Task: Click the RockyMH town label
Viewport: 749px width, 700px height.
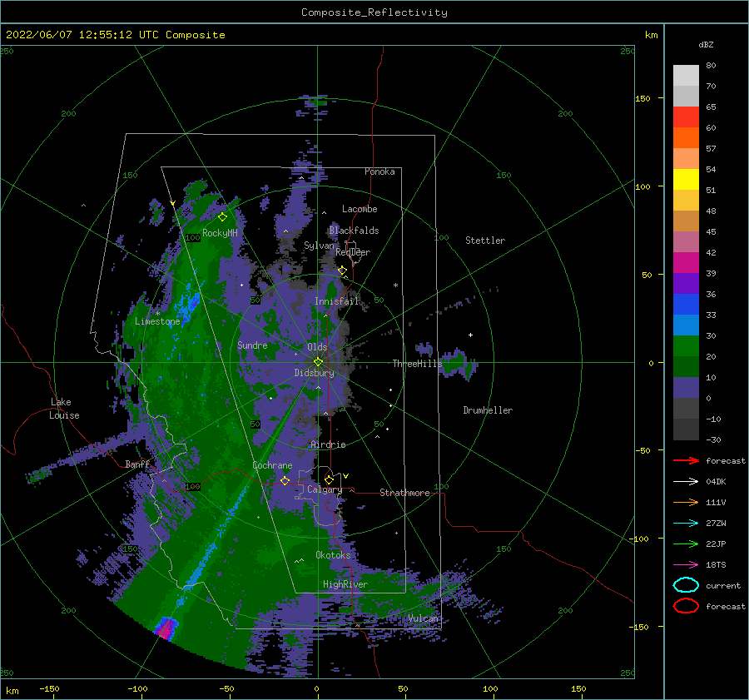Action: click(220, 233)
